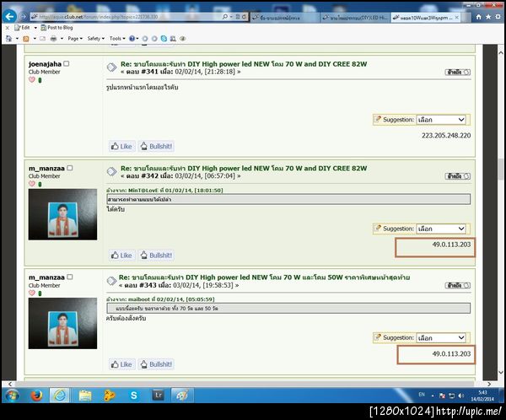This screenshot has height=420, width=506.
Task: Click Bullshit! on reply #342
Action: coord(157,256)
